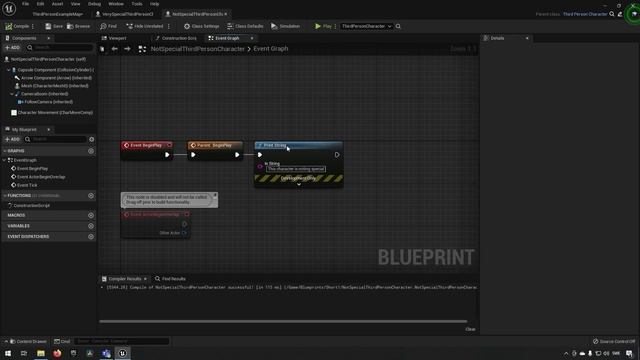Open My Blueprint settings gear
This screenshot has width=640, height=360.
pos(91,139)
